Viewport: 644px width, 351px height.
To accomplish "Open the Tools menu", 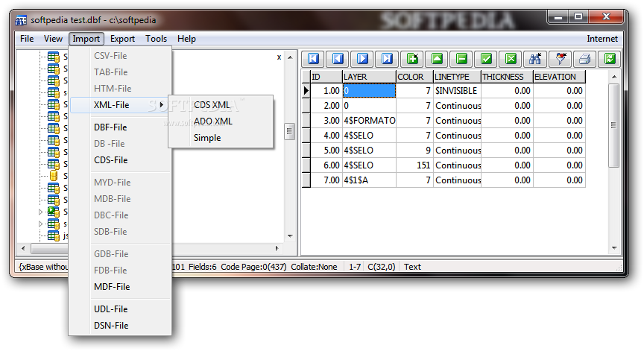I will tap(156, 39).
